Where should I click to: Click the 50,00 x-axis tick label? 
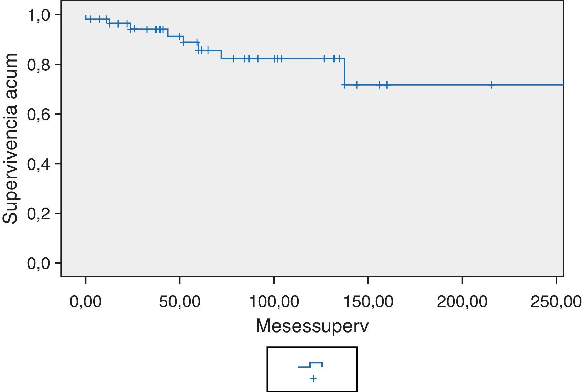tap(179, 302)
